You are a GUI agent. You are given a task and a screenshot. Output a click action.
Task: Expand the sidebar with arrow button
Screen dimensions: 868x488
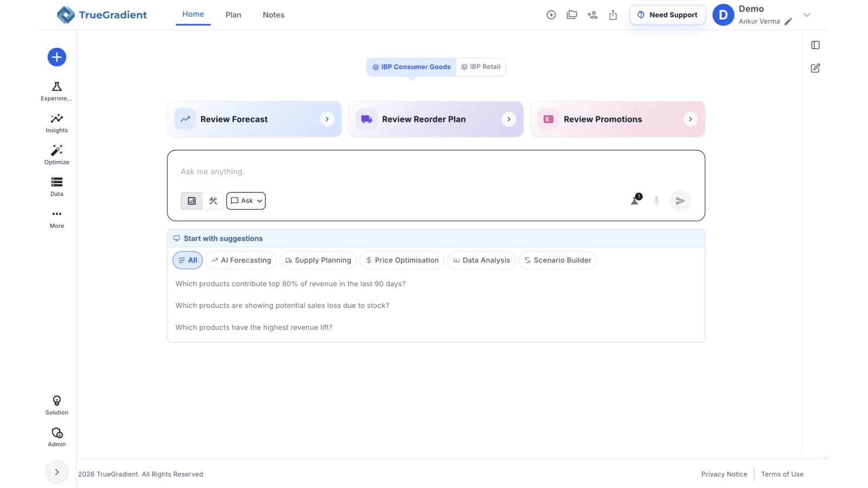(x=56, y=472)
